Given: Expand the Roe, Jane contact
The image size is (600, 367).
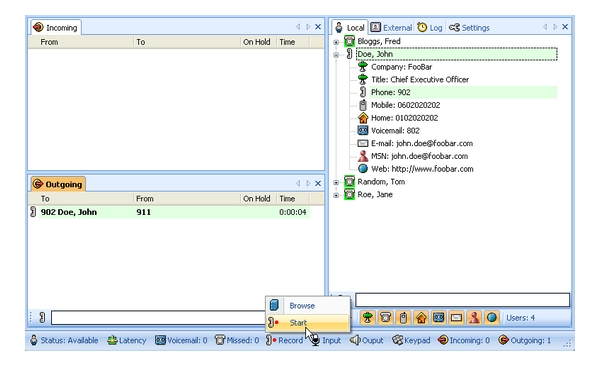Looking at the screenshot, I should tap(336, 195).
